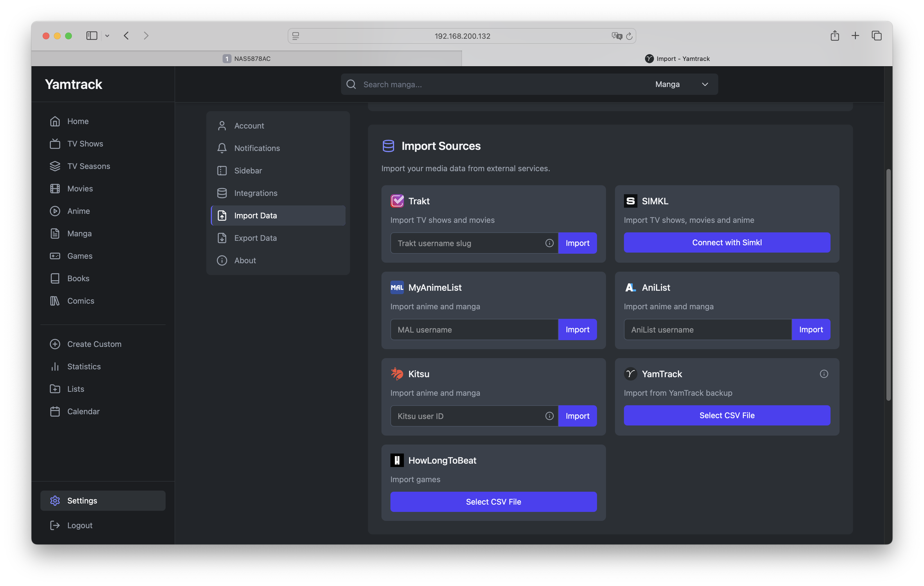Click the Trakt username info icon
Screen dimensions: 924x586
point(549,243)
